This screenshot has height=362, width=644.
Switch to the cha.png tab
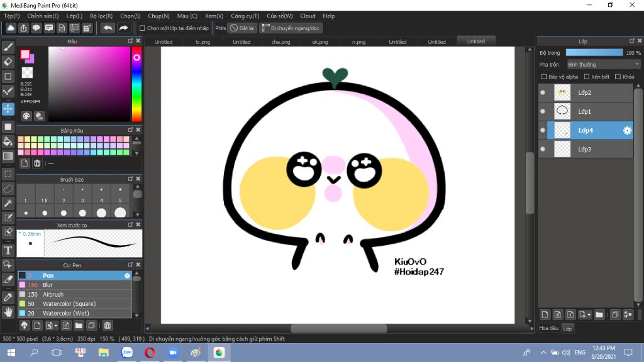[281, 42]
